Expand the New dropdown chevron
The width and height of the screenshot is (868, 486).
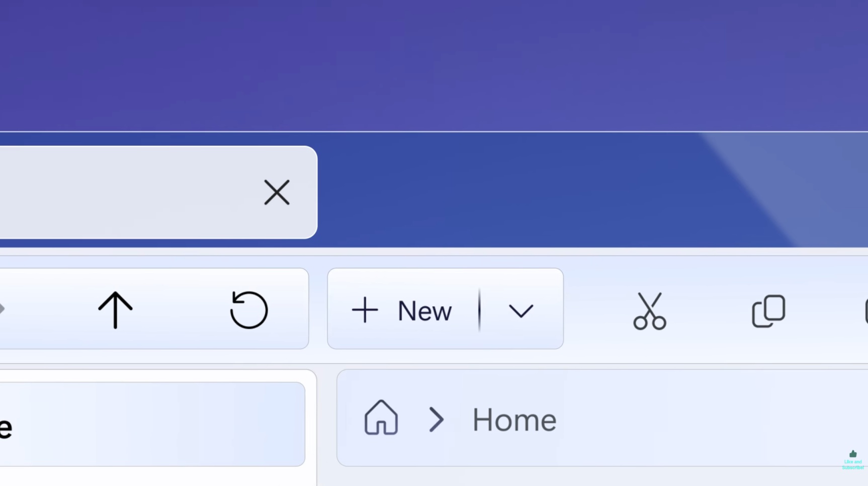pyautogui.click(x=521, y=311)
